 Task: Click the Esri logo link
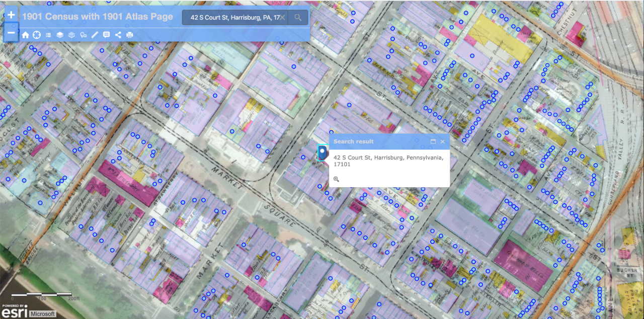click(x=14, y=311)
